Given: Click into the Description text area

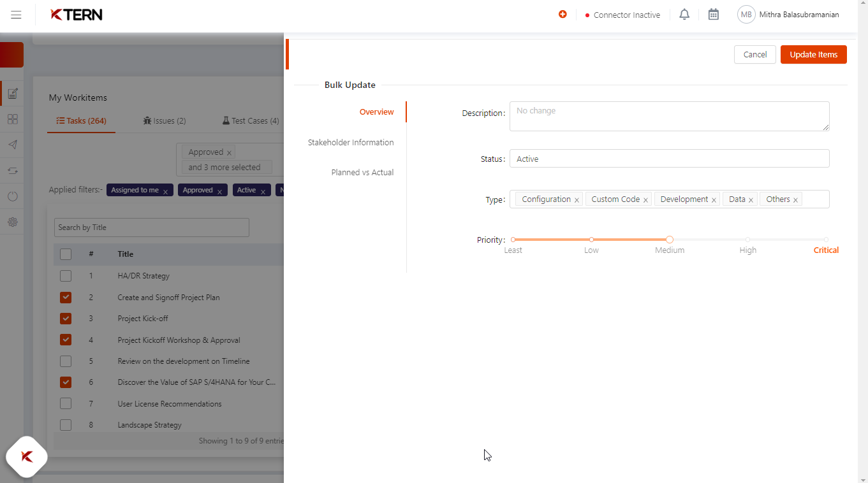Looking at the screenshot, I should click(669, 116).
